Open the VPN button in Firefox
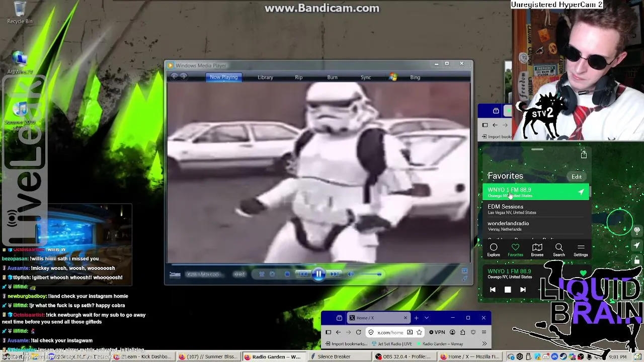Viewport: 644px width, 362px height. [437, 332]
